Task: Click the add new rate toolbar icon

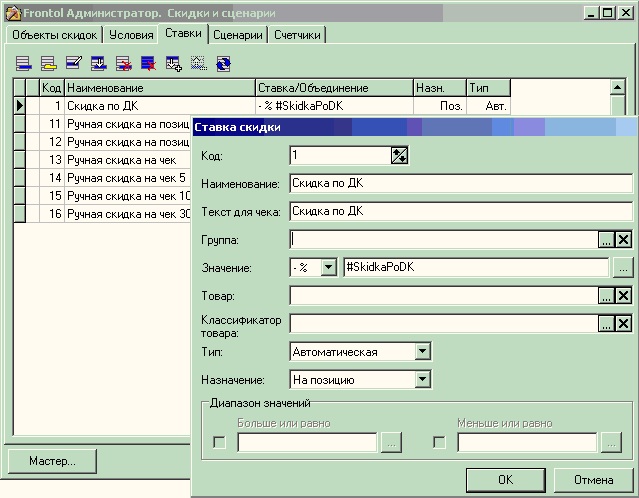Action: [24, 64]
